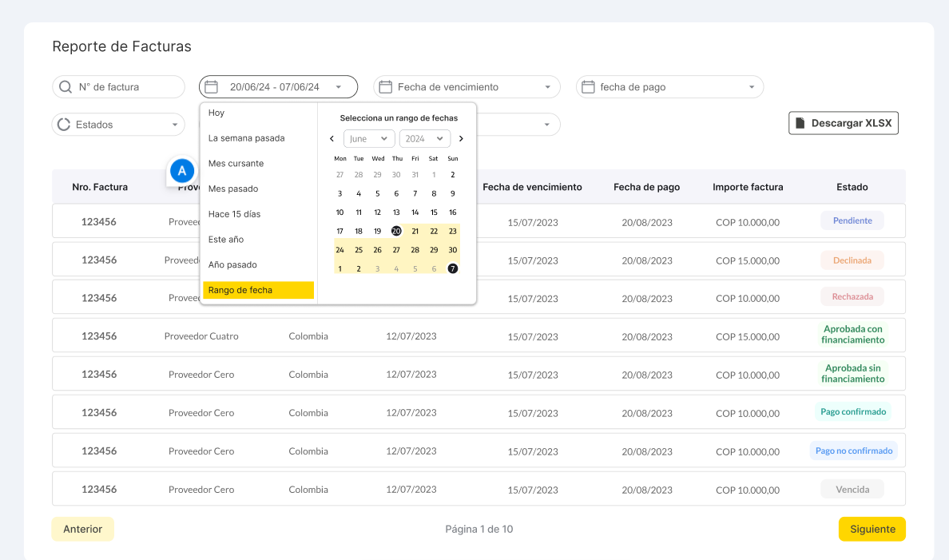This screenshot has height=560, width=949.
Task: Select day 20 in the June calendar
Action: [x=396, y=231]
